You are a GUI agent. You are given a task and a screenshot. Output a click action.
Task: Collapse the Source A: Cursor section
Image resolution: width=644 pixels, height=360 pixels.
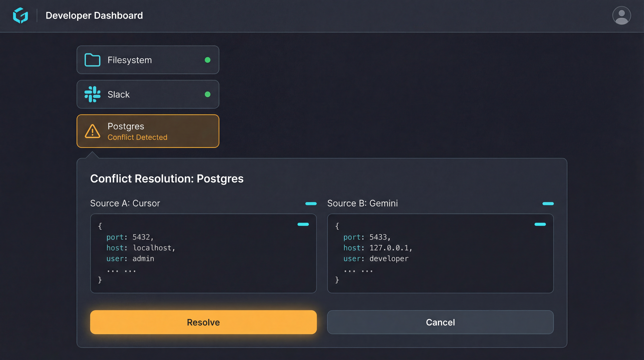pos(311,204)
